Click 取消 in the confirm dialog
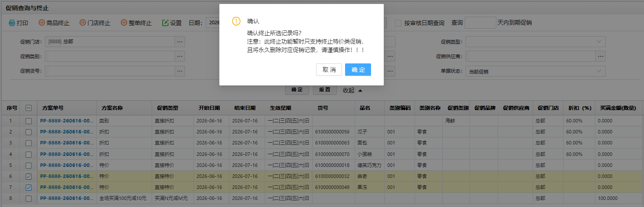Viewport: 644px width, 207px height. click(x=329, y=70)
